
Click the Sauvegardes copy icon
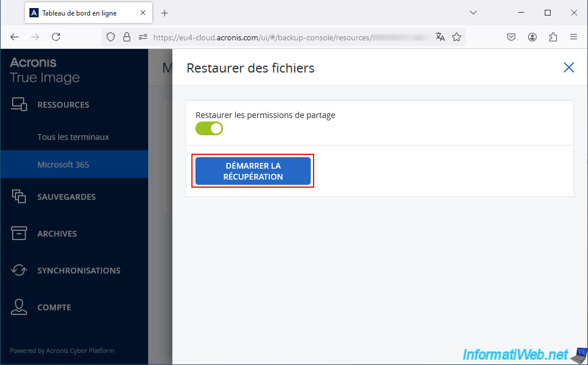click(19, 196)
